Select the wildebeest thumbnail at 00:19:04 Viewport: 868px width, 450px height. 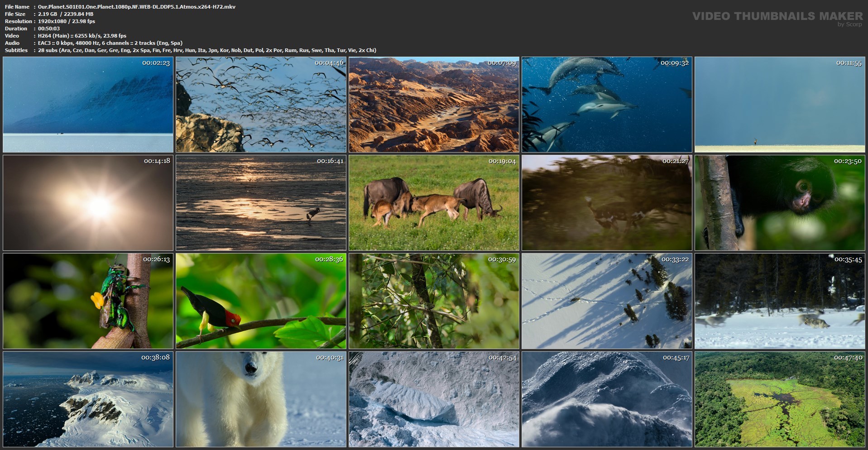tap(434, 203)
